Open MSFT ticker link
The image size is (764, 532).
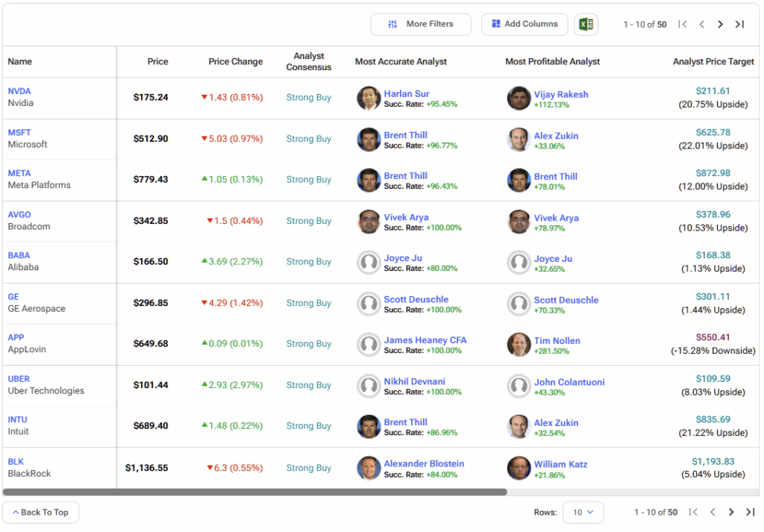[19, 133]
